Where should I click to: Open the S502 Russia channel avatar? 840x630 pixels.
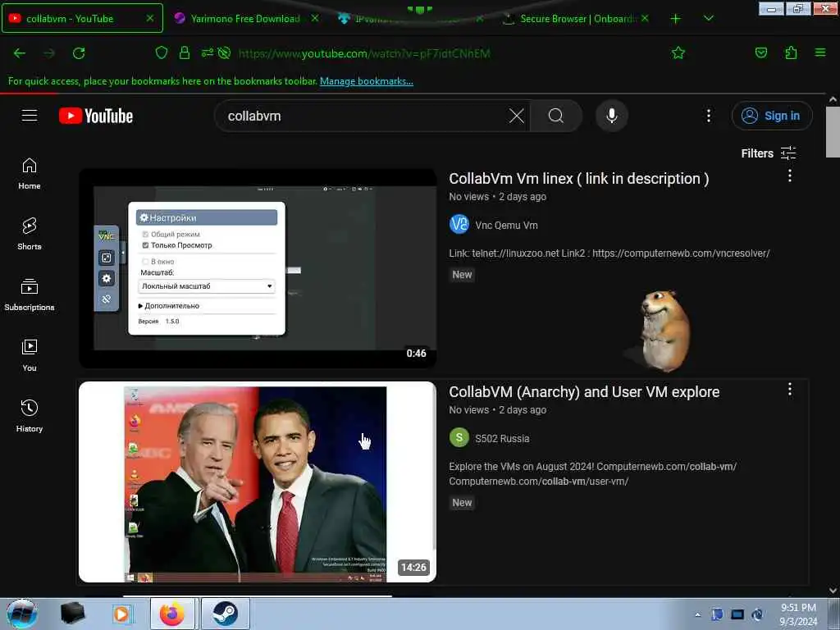click(459, 438)
